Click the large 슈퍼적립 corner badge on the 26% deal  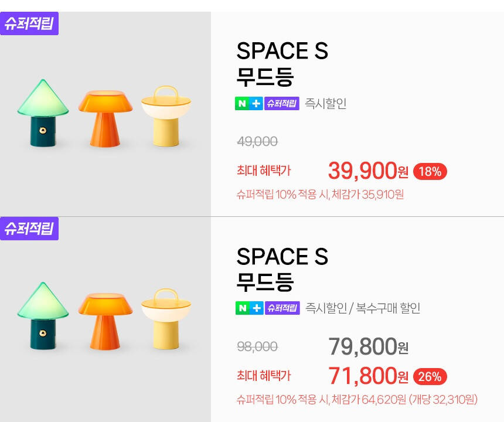[x=29, y=228]
